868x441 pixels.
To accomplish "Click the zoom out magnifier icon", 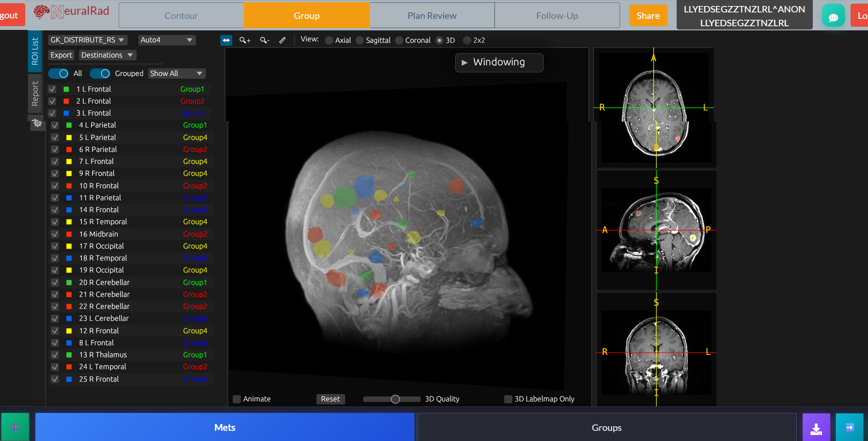I will [264, 41].
